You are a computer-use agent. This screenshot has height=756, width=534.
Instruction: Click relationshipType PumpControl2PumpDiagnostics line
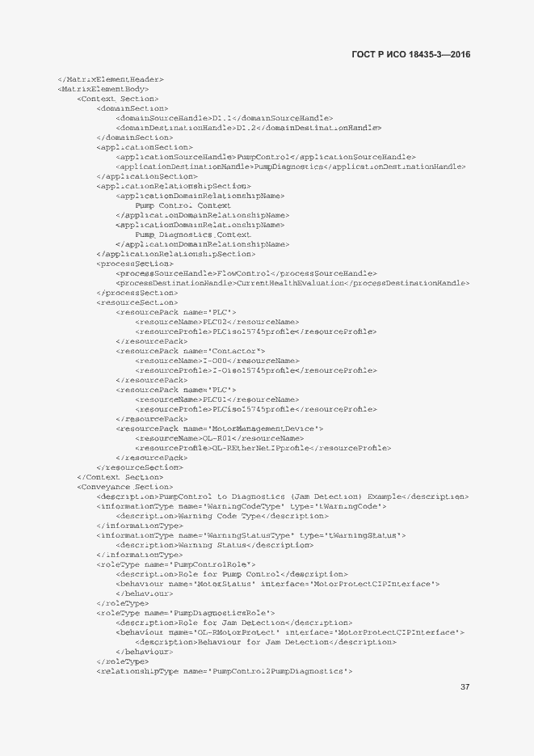tap(225, 671)
